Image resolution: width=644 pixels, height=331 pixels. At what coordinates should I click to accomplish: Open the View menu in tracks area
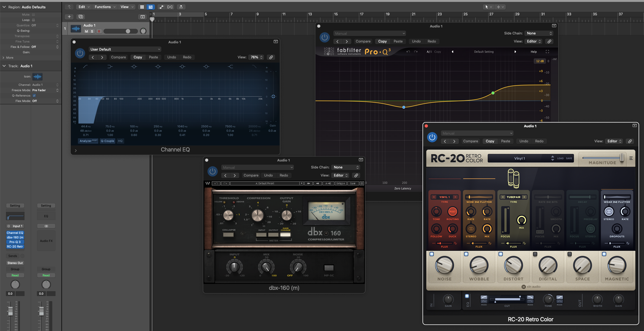[127, 7]
